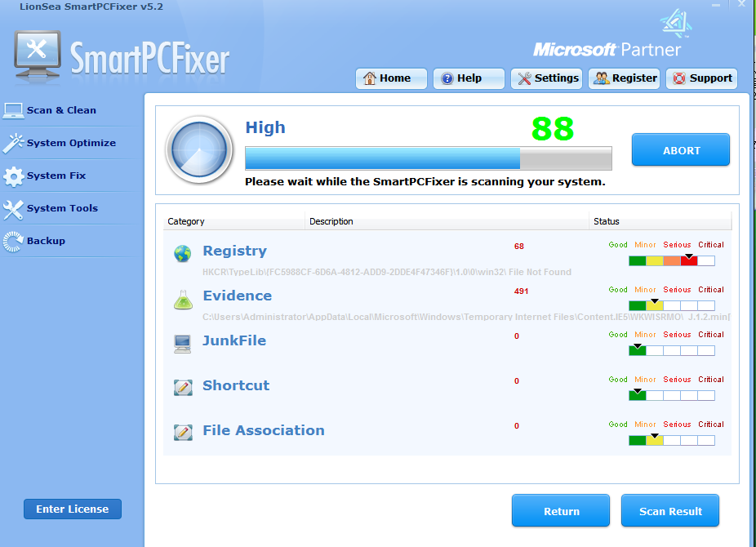Click the HKCR\TypeLib registry path text
The image size is (756, 547).
pyautogui.click(x=387, y=272)
